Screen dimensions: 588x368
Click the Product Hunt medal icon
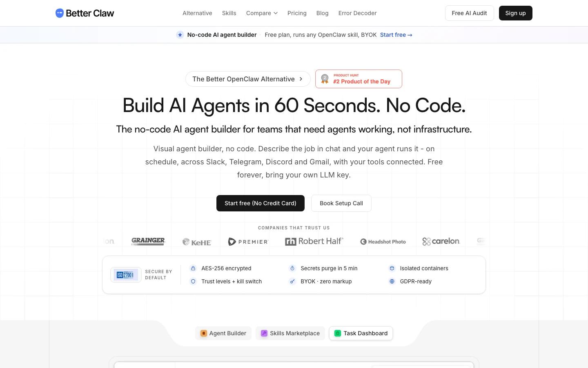click(x=325, y=79)
